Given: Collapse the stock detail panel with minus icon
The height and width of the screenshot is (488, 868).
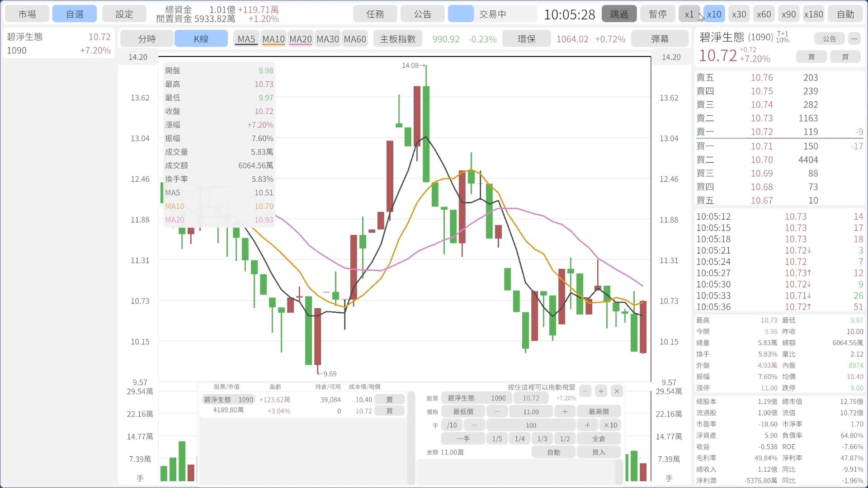Looking at the screenshot, I should [x=854, y=39].
